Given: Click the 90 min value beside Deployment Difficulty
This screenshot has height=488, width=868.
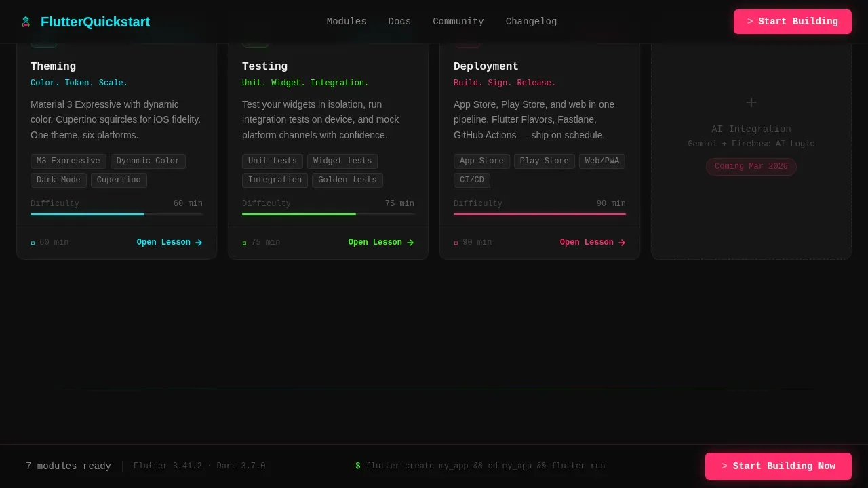Looking at the screenshot, I should (x=611, y=204).
